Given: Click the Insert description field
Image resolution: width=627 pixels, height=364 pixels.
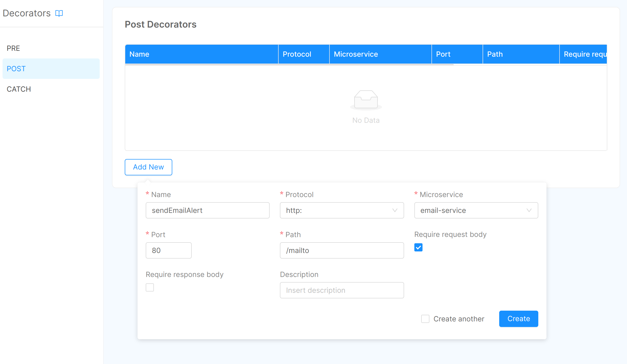Looking at the screenshot, I should point(341,290).
